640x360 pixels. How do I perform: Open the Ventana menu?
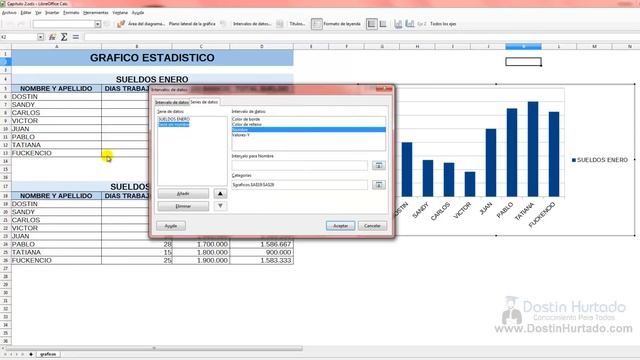pos(120,13)
